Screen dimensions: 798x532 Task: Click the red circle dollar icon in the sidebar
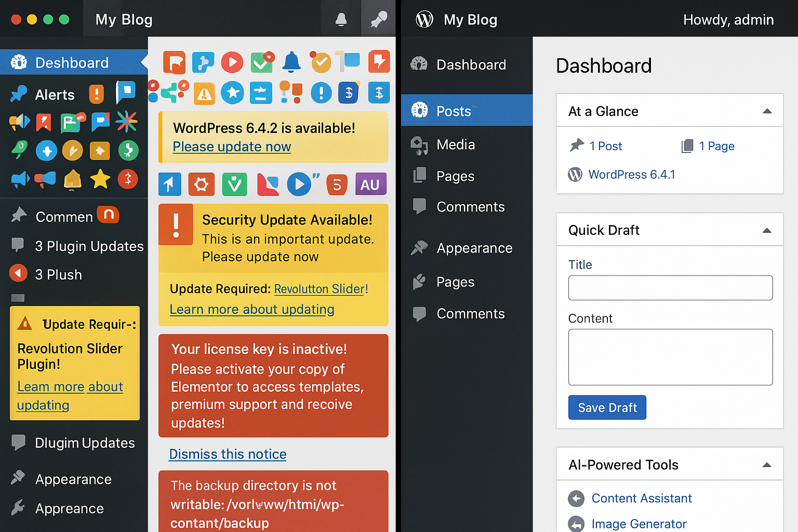[x=128, y=179]
